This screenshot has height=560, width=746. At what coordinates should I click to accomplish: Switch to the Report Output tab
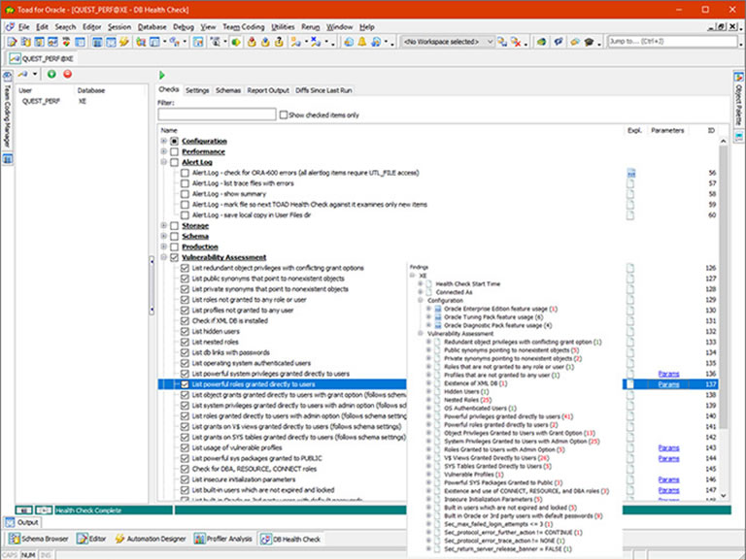click(x=268, y=90)
